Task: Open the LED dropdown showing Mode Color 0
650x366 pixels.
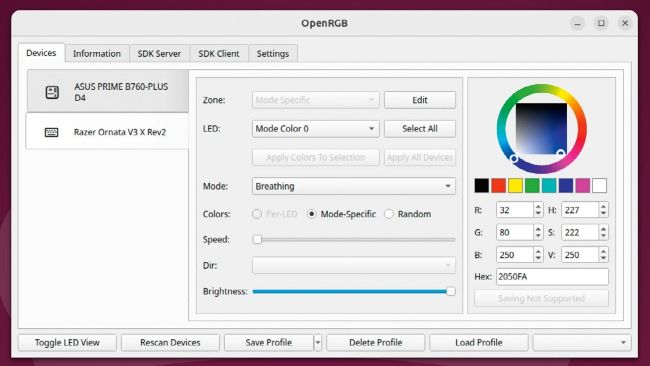Action: (315, 128)
